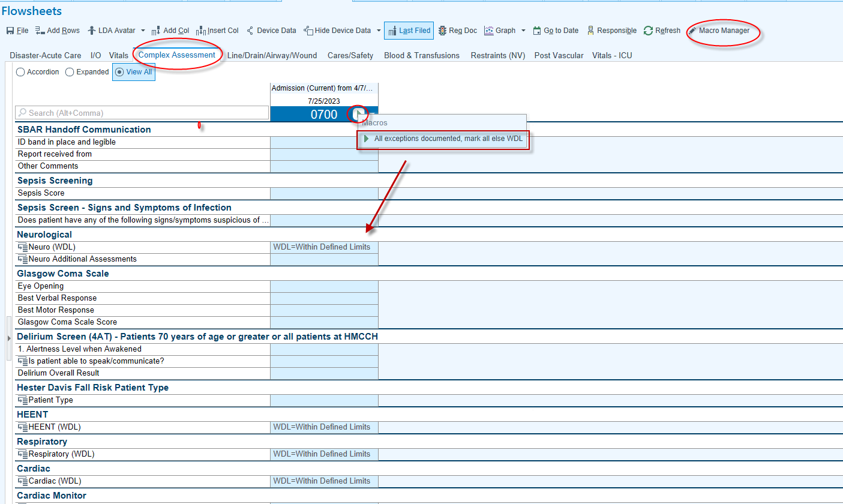Select the Accordion view radio button
Screen dimensions: 843x504
click(x=21, y=72)
